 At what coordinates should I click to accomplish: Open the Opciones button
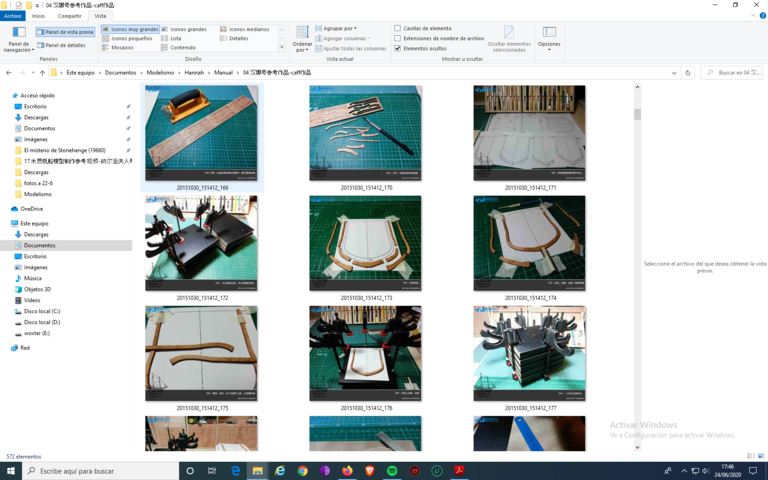(549, 39)
